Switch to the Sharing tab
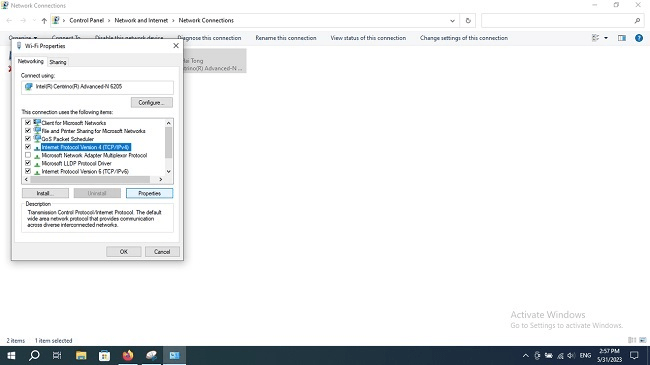 [58, 62]
